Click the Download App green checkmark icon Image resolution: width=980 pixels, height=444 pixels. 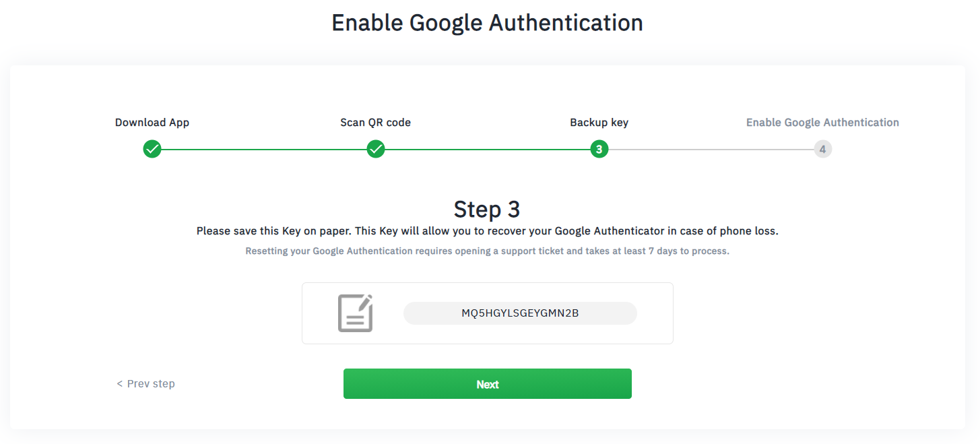[x=152, y=149]
